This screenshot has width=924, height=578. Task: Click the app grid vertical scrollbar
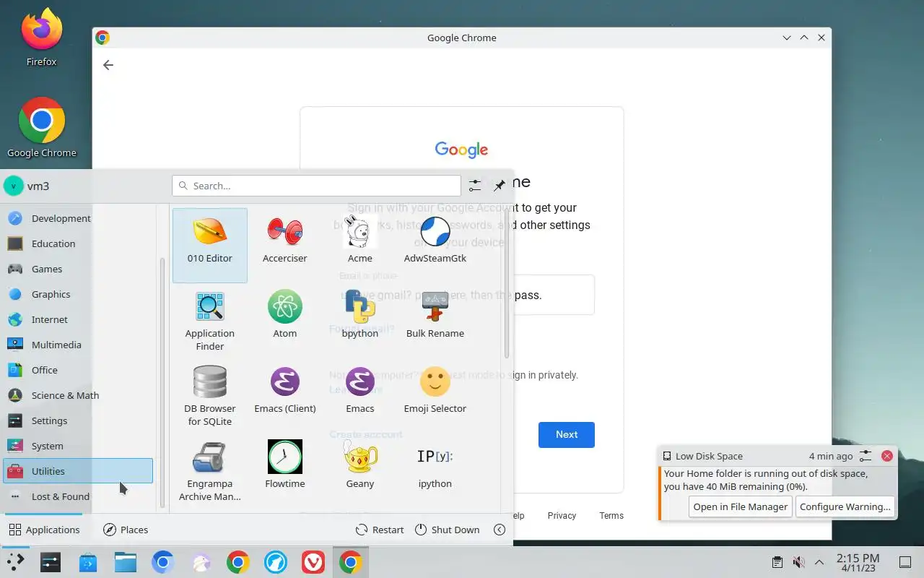pyautogui.click(x=507, y=282)
